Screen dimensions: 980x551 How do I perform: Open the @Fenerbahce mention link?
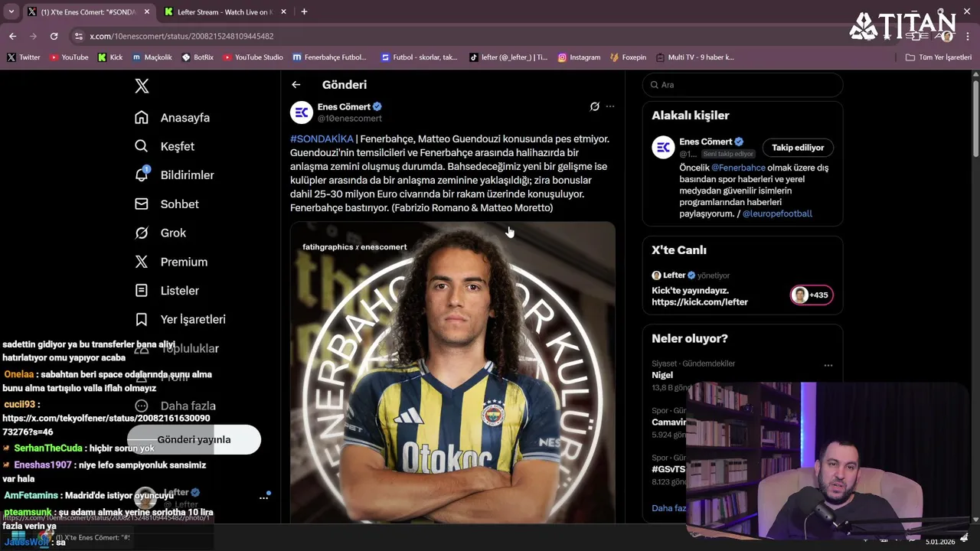point(738,168)
